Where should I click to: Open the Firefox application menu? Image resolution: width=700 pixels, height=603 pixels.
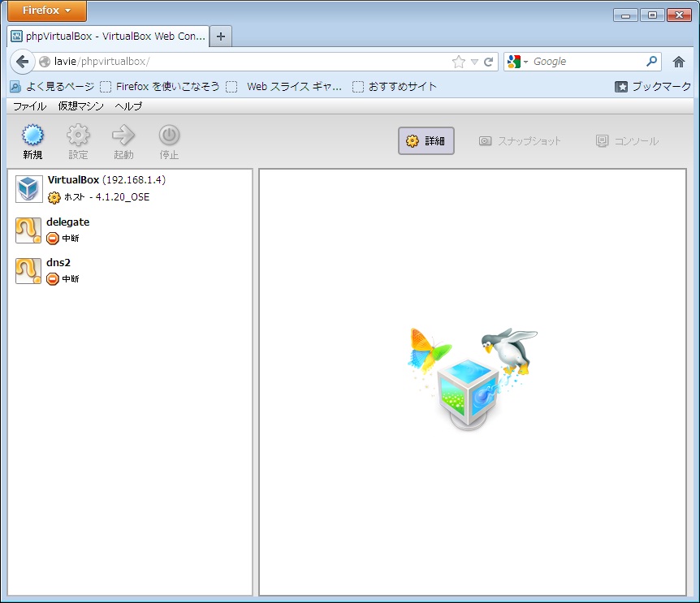[x=47, y=11]
